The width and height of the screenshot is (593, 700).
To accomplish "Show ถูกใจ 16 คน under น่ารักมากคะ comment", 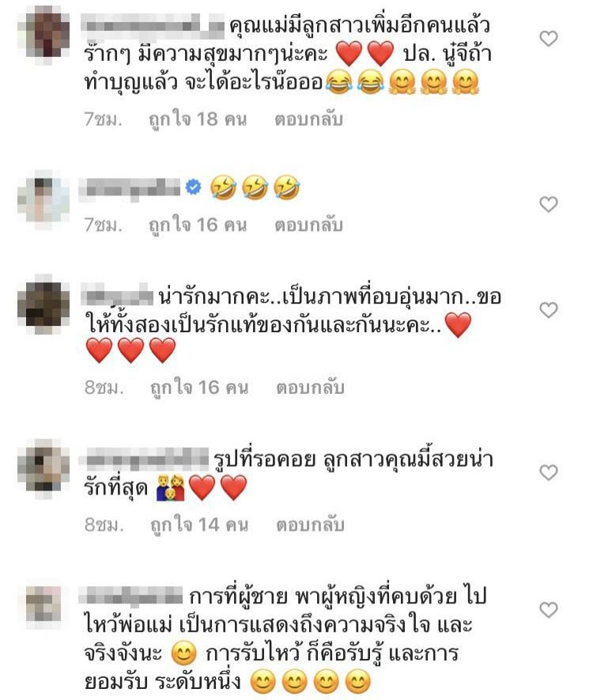I will (x=199, y=388).
